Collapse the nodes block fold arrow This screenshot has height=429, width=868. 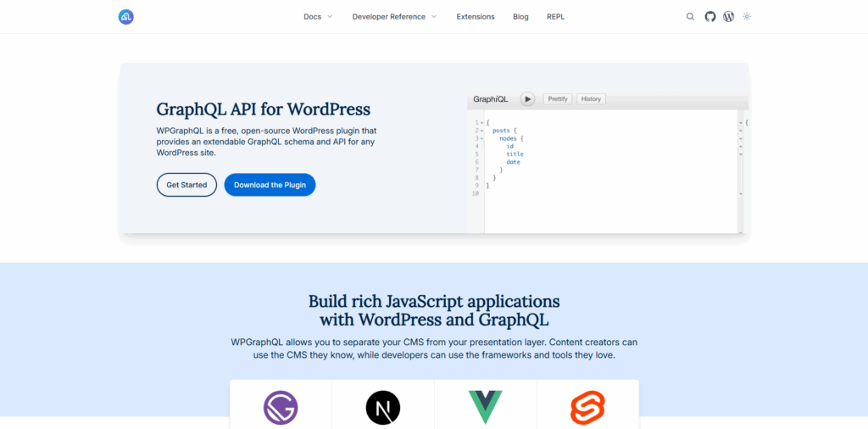pos(482,138)
